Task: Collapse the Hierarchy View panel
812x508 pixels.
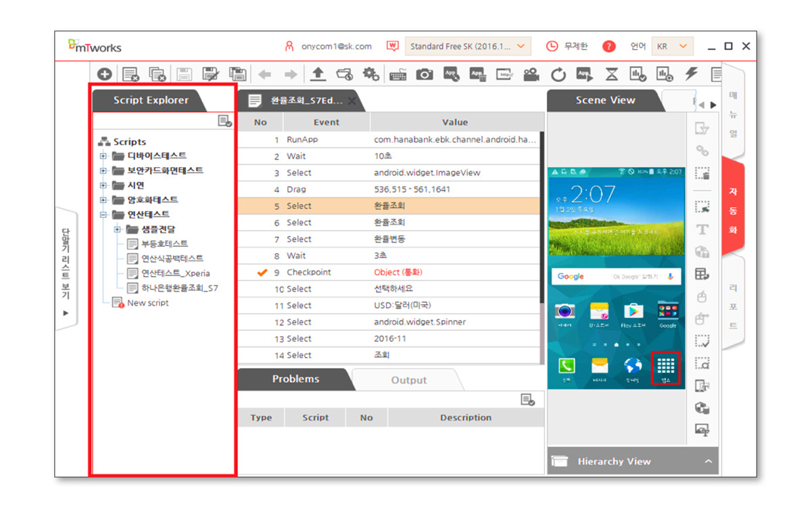Action: point(708,461)
